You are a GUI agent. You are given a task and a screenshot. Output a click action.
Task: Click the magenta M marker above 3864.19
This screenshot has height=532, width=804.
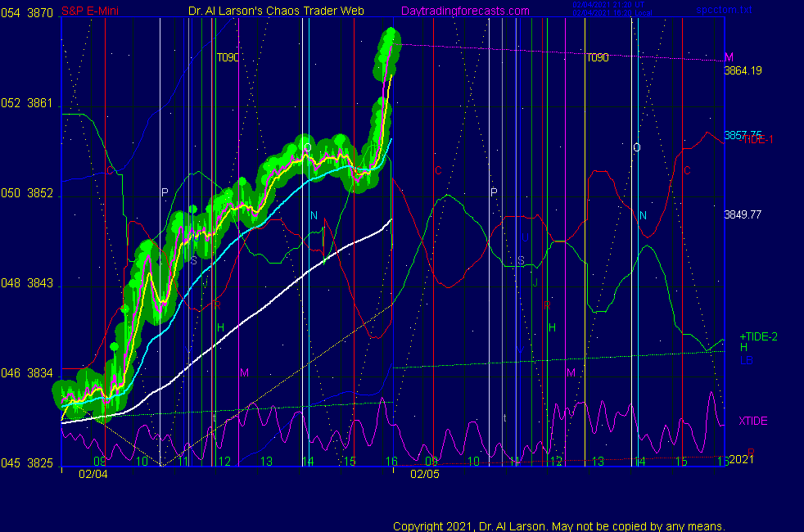click(x=729, y=56)
